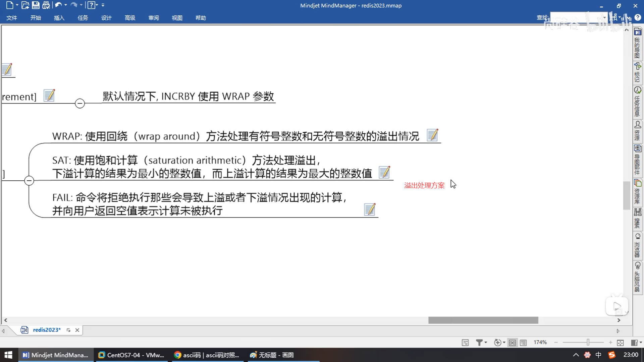
Task: Open the note icon on the SAT topic
Action: click(x=384, y=172)
